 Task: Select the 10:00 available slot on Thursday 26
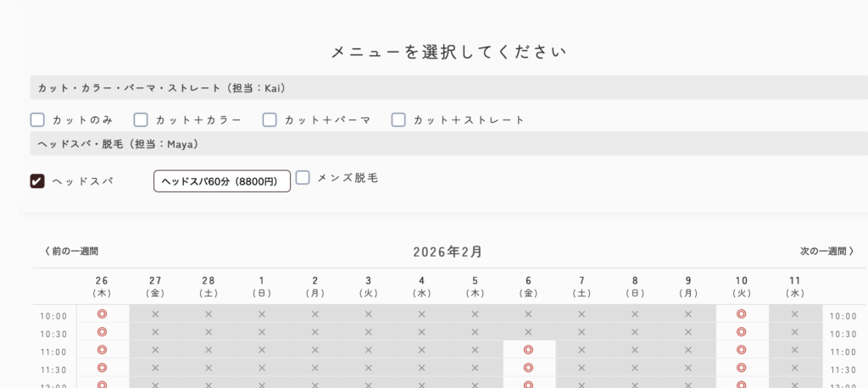click(102, 313)
